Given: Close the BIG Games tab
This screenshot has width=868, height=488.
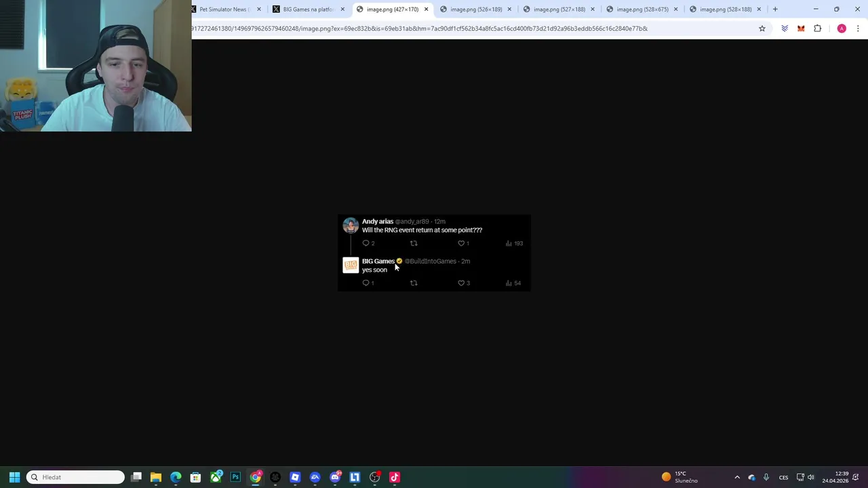Looking at the screenshot, I should click(342, 9).
